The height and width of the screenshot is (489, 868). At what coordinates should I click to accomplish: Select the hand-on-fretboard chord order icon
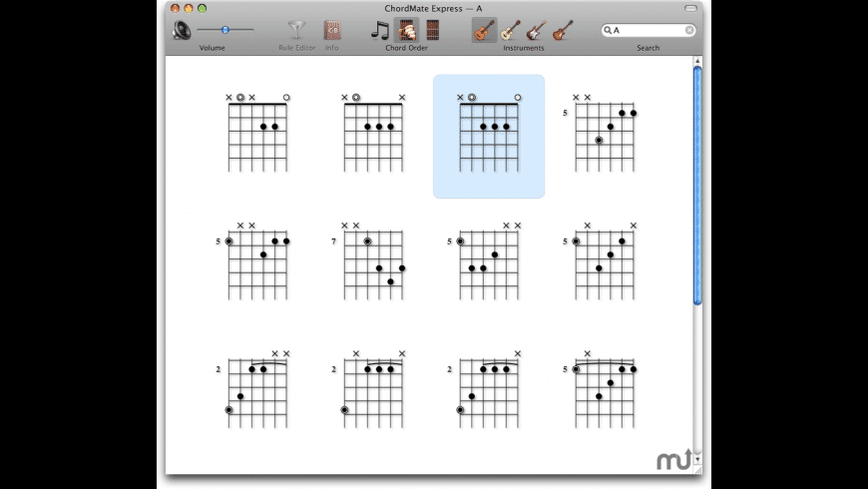pyautogui.click(x=407, y=30)
